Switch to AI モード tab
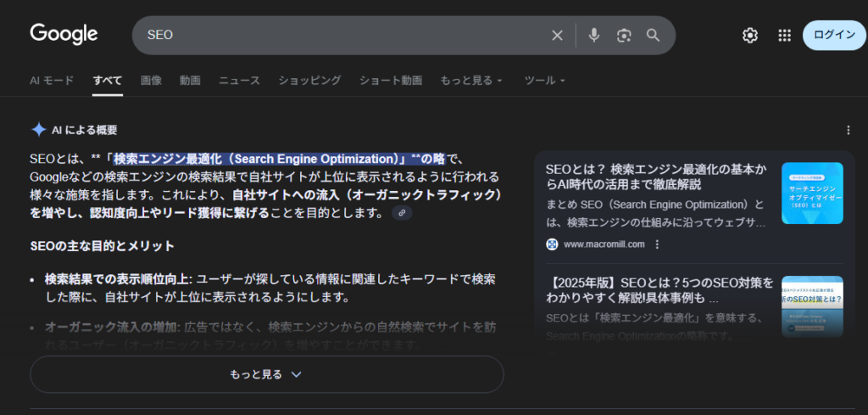This screenshot has height=415, width=868. [52, 81]
